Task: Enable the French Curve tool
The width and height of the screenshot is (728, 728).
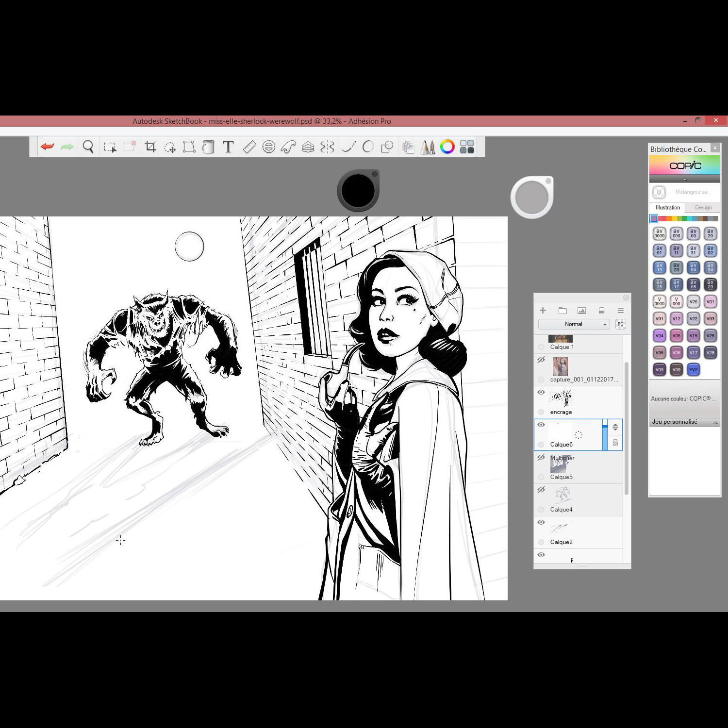Action: (x=288, y=147)
